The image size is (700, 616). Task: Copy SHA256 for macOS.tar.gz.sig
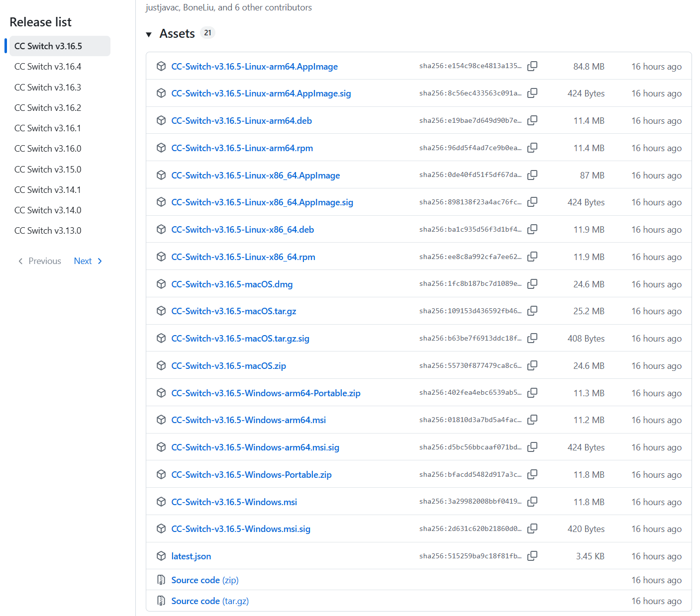point(532,338)
